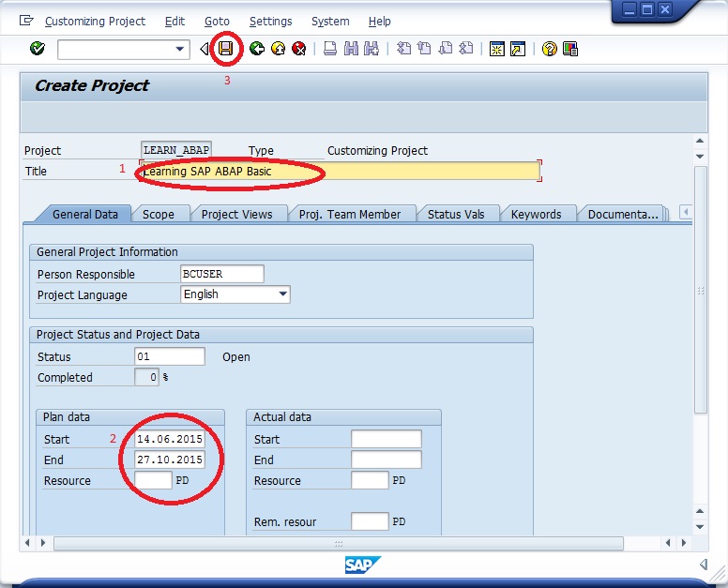Click the Previous Page icon
The width and height of the screenshot is (728, 588).
point(424,48)
